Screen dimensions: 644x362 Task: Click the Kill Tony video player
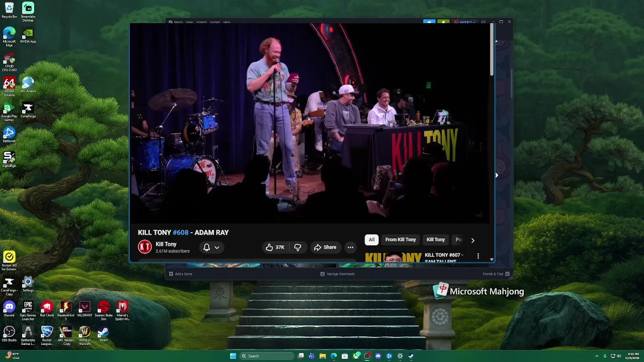pos(310,123)
